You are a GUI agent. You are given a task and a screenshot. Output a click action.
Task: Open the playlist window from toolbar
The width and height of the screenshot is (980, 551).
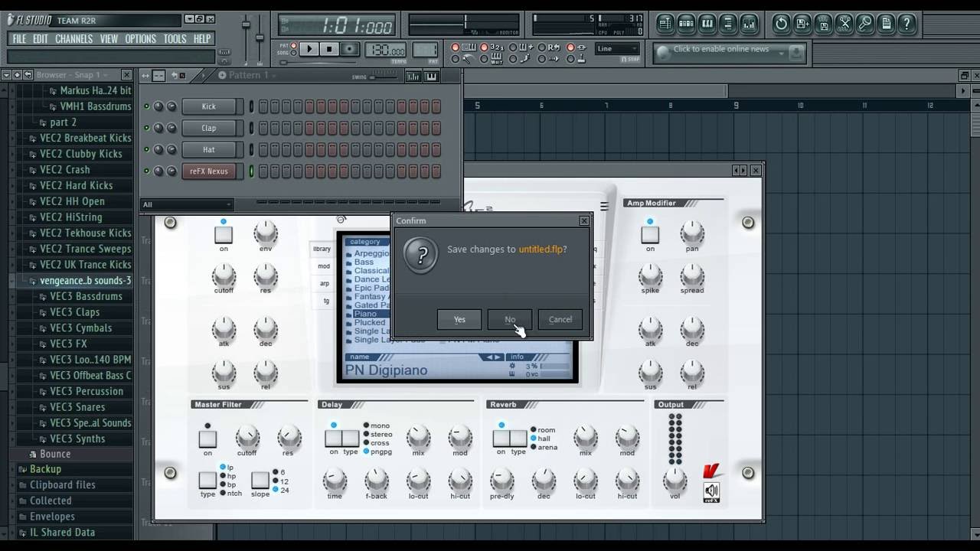coord(664,24)
